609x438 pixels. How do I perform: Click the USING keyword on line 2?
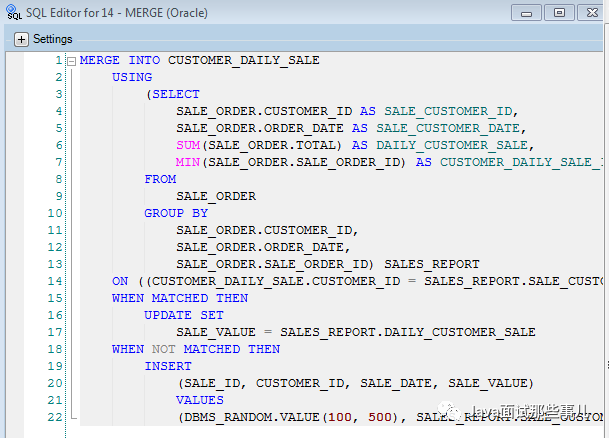[x=132, y=77]
